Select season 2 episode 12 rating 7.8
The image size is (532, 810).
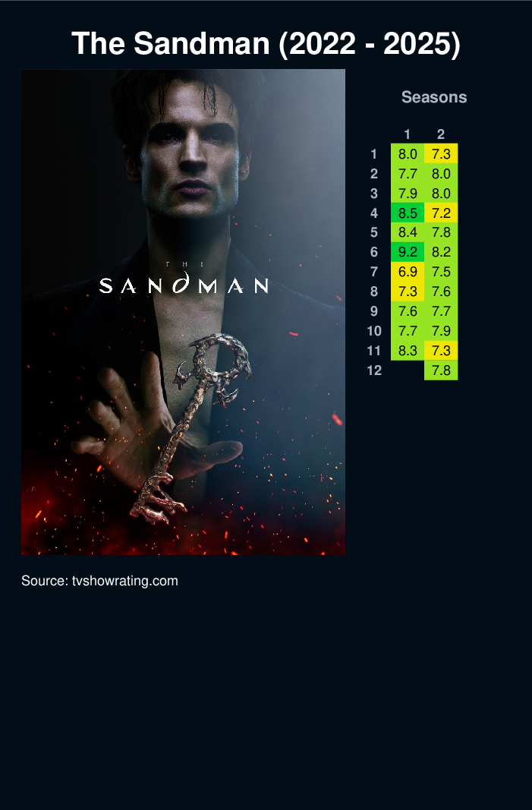click(441, 370)
